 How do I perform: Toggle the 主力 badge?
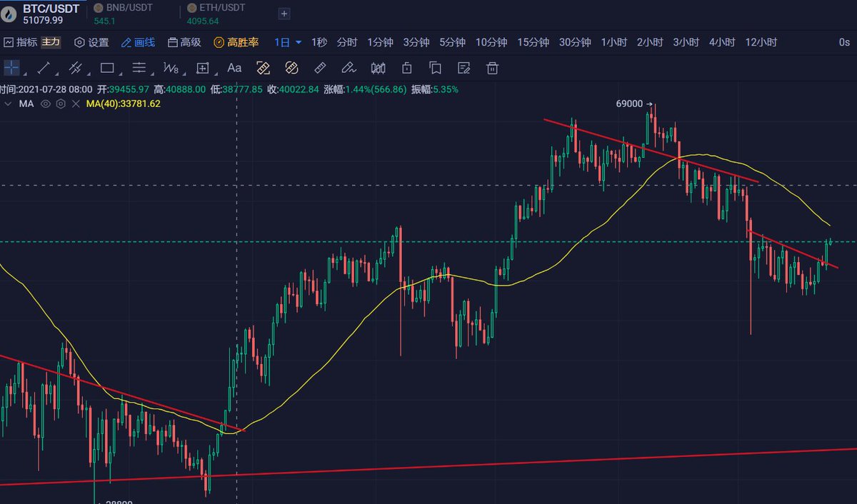[51, 42]
